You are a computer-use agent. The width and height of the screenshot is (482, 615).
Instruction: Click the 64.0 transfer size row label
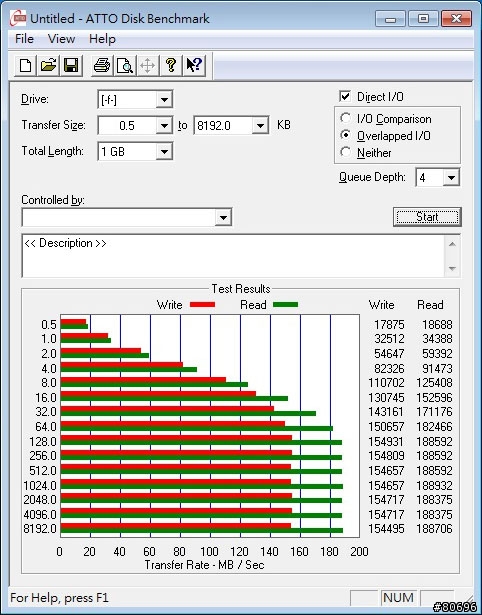pos(46,426)
